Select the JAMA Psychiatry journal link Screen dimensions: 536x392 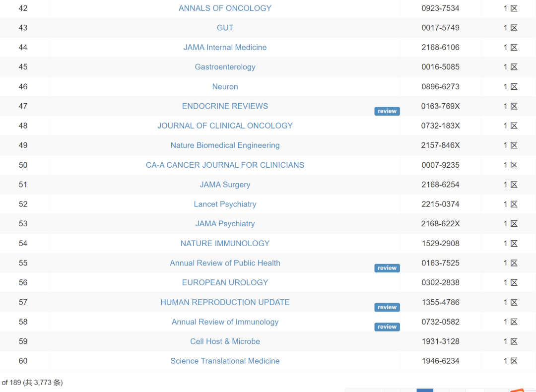point(225,224)
